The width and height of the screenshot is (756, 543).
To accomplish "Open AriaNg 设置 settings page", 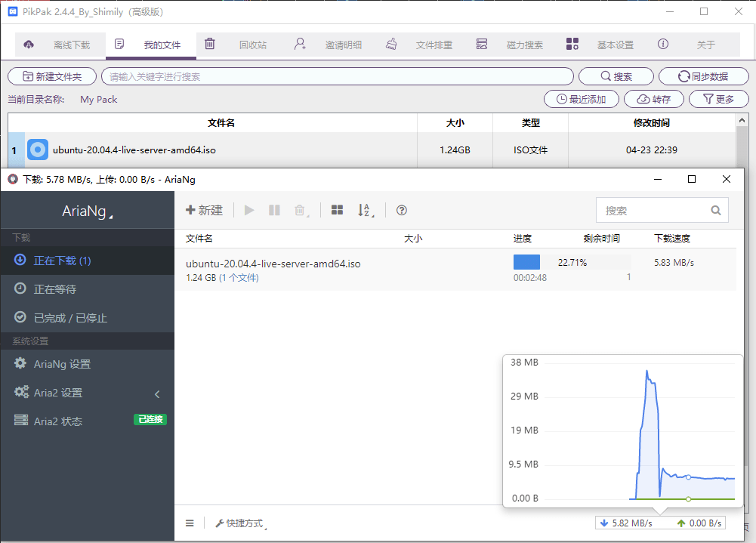I will point(62,364).
